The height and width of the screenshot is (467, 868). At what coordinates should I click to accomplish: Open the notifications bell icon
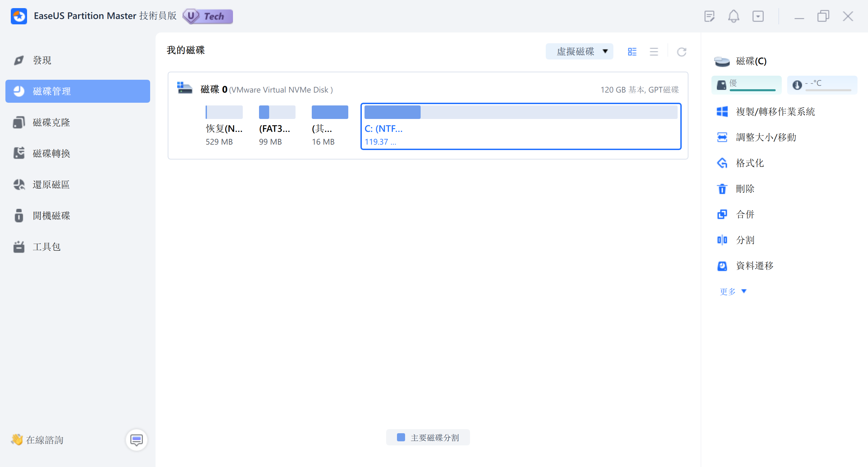pos(733,16)
